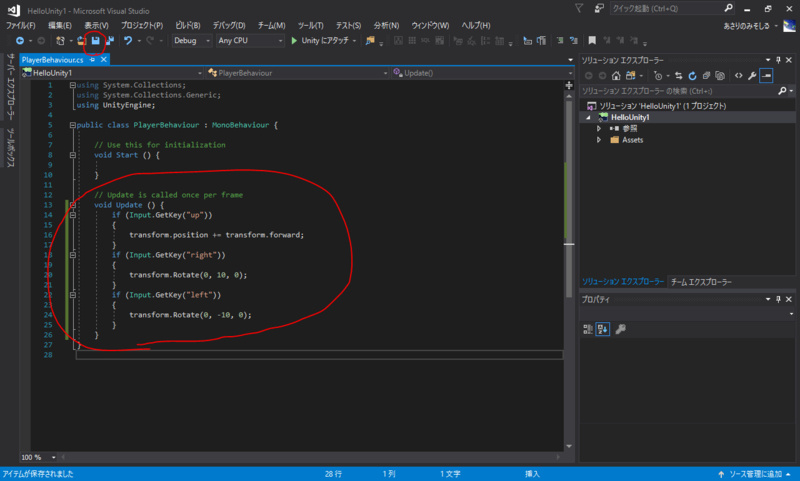Open the ビルド(B) menu

[x=188, y=25]
